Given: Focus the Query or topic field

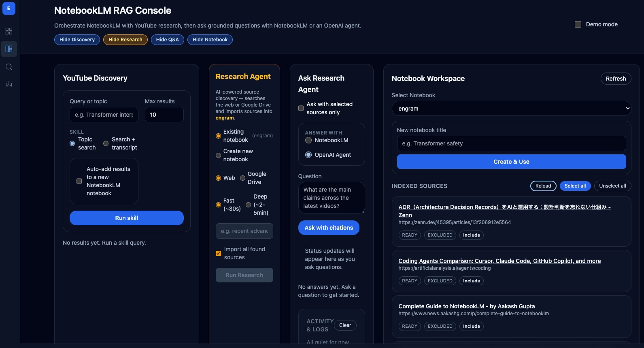Looking at the screenshot, I should pos(104,115).
